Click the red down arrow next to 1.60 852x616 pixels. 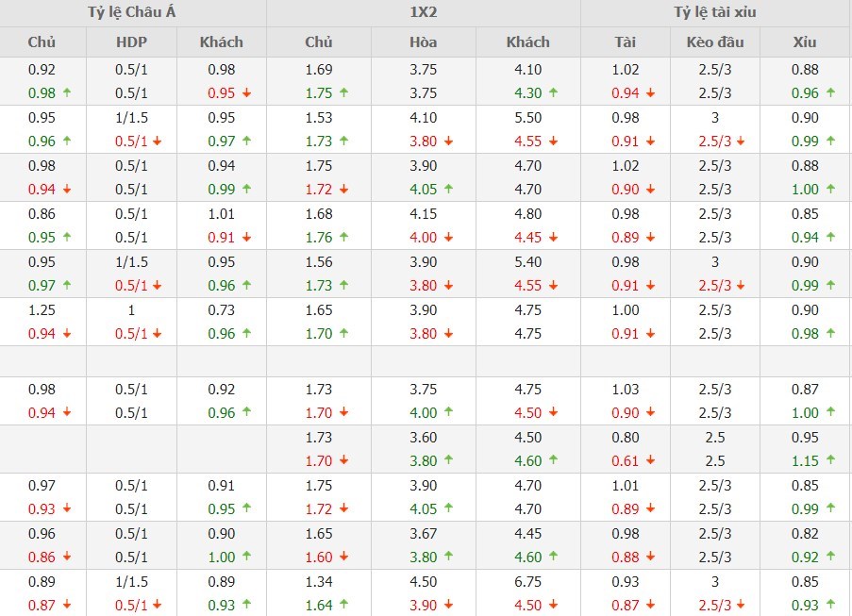click(x=343, y=558)
